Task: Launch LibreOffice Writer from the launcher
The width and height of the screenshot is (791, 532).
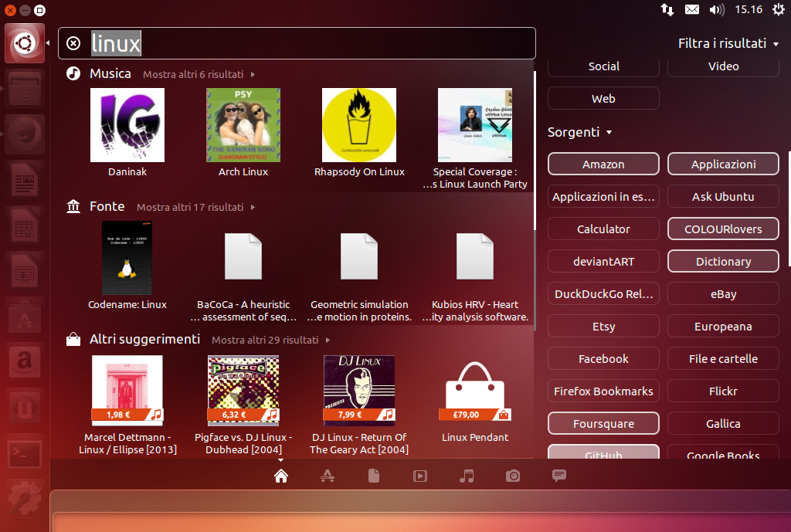Action: [x=25, y=179]
